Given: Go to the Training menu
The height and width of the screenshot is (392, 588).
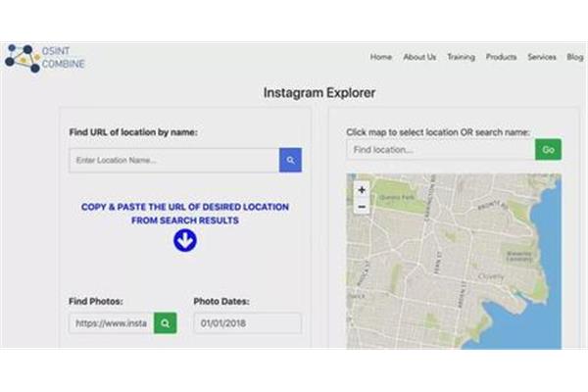Looking at the screenshot, I should pyautogui.click(x=461, y=57).
